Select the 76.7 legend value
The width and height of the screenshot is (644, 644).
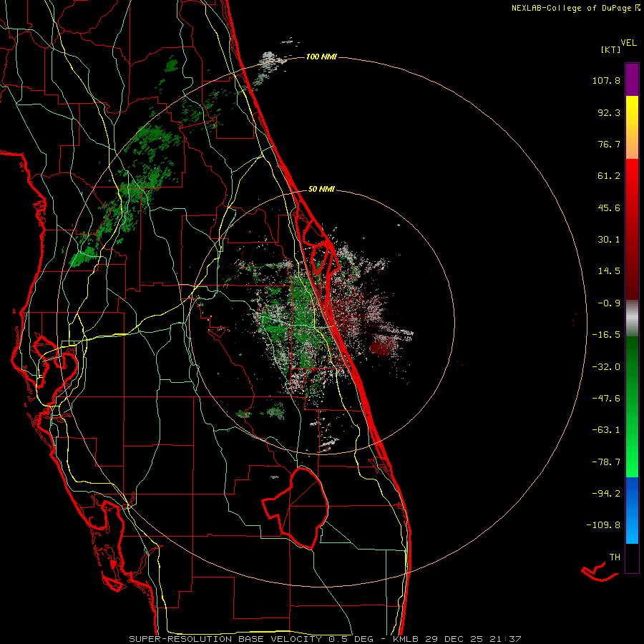pos(609,144)
